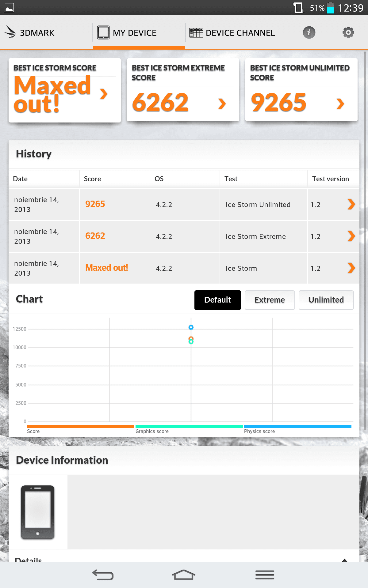
Task: Click the 9265 score in history
Action: (95, 204)
